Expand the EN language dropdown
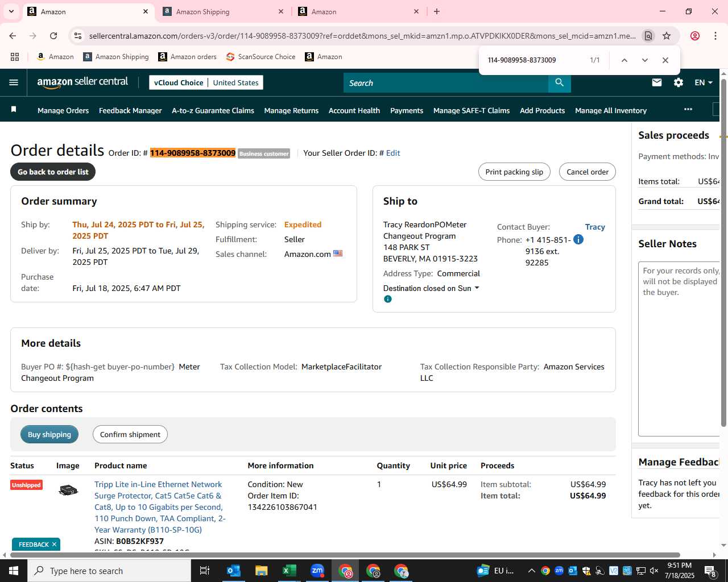Viewport: 728px width, 582px height. coord(704,82)
